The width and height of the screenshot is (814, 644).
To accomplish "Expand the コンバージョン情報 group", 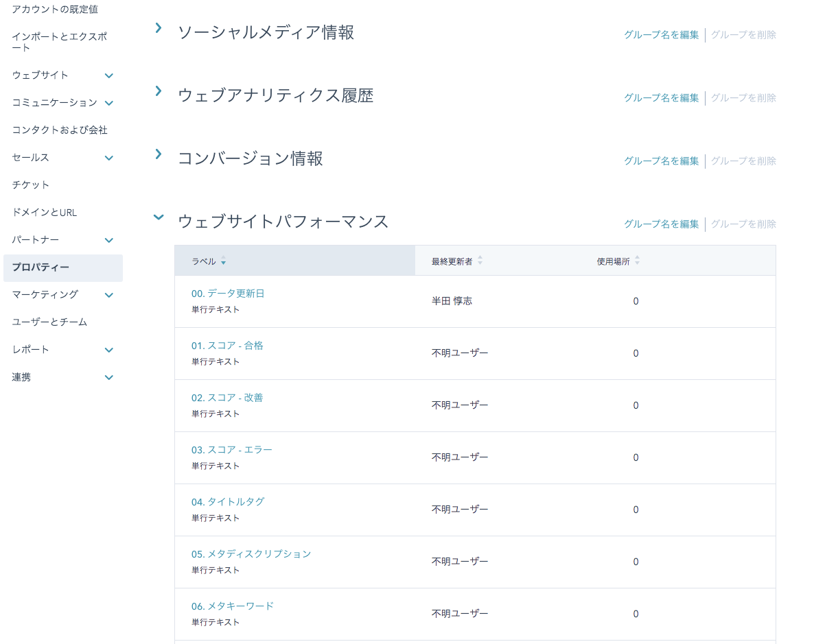I will click(x=159, y=154).
